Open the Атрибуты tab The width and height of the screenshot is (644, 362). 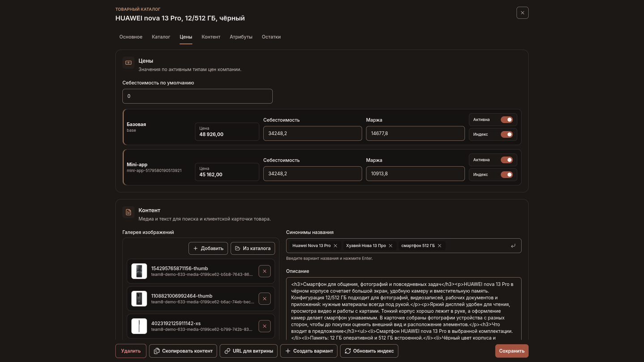[241, 37]
